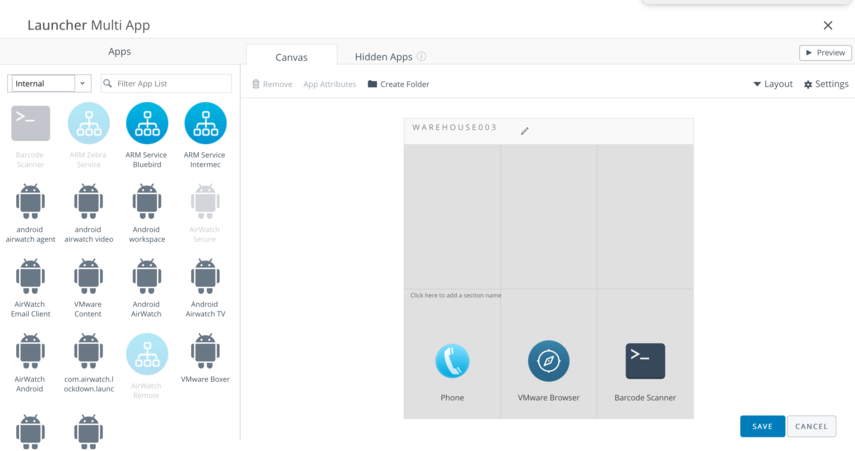The height and width of the screenshot is (451, 855).
Task: Select the VMware Boxer app icon
Action: (205, 350)
